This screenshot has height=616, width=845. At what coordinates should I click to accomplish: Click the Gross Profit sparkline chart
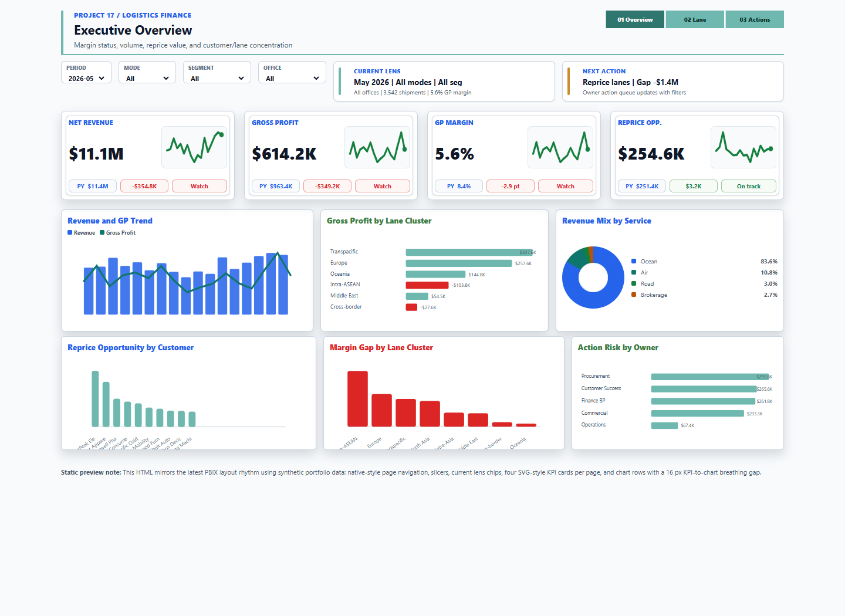377,147
